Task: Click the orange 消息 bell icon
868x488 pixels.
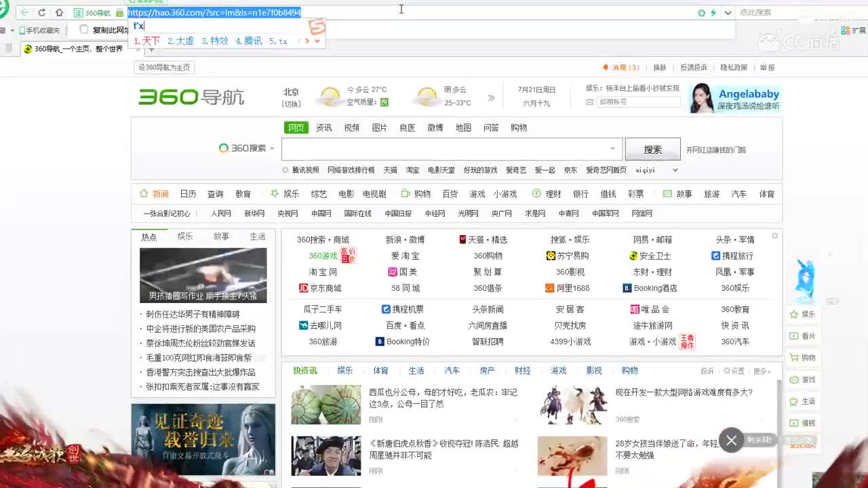Action: tap(606, 67)
